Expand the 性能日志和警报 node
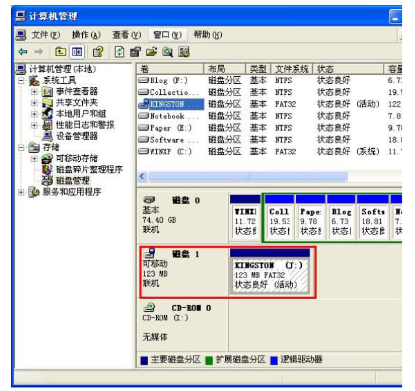Viewport: 415px width, 391px height. (34, 125)
